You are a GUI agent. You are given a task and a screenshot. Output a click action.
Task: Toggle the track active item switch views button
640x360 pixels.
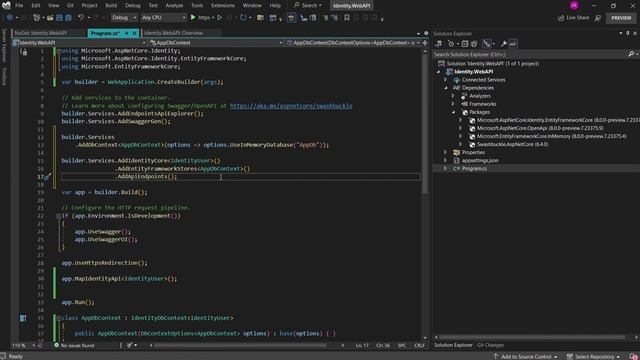tap(487, 44)
